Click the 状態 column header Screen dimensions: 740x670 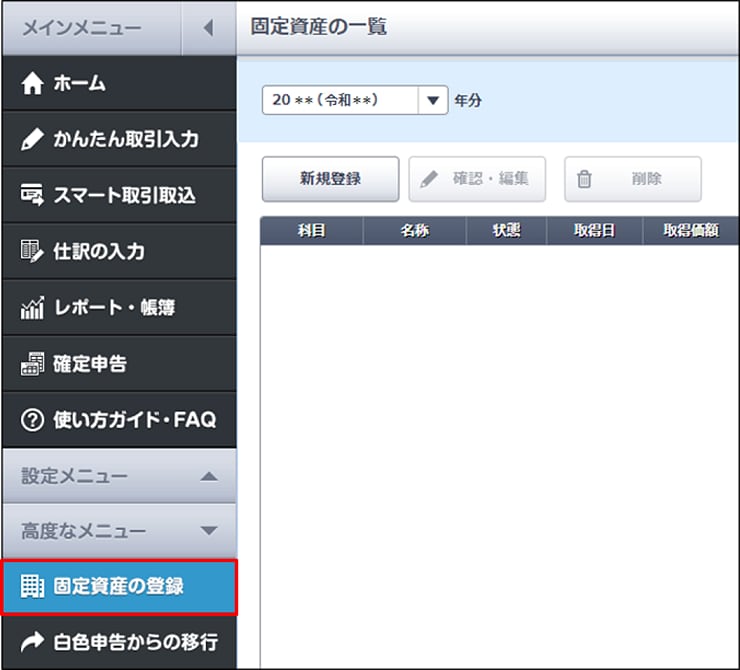506,231
